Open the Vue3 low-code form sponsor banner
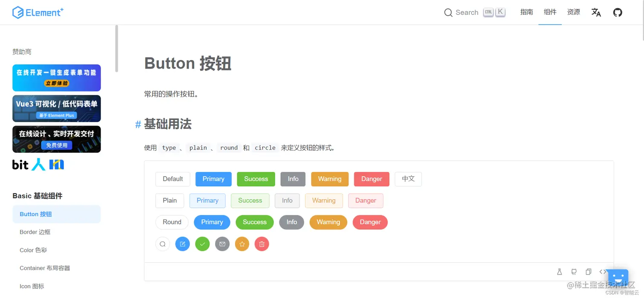 click(x=56, y=108)
